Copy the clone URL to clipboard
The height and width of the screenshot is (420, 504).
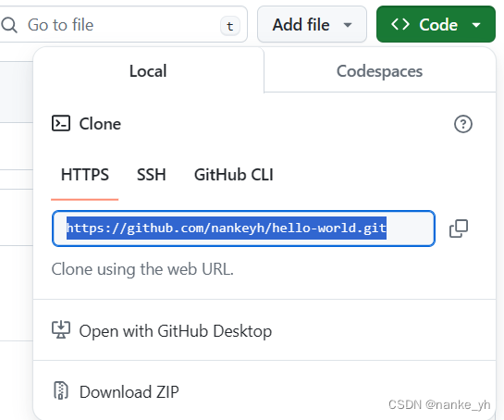459,229
